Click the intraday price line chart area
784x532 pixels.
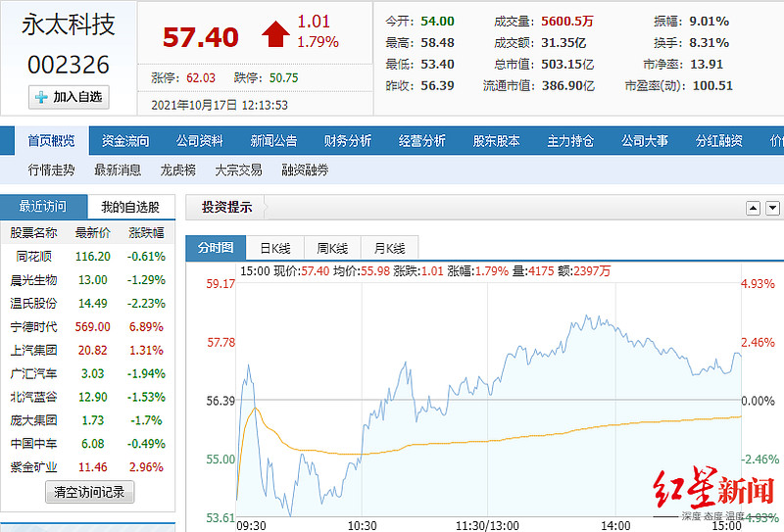(x=488, y=400)
